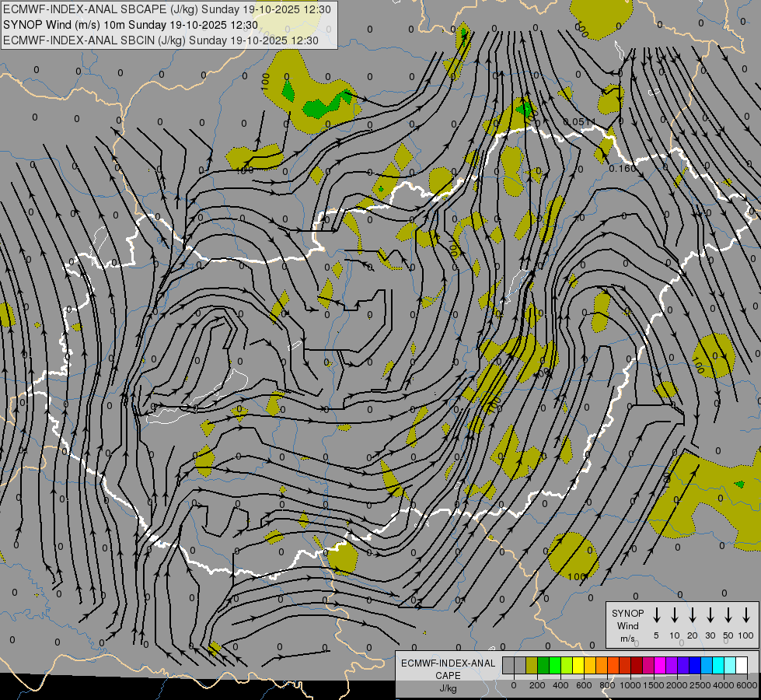This screenshot has width=761, height=700.
Task: Click the 5 m/s wind legend arrow
Action: pyautogui.click(x=657, y=615)
